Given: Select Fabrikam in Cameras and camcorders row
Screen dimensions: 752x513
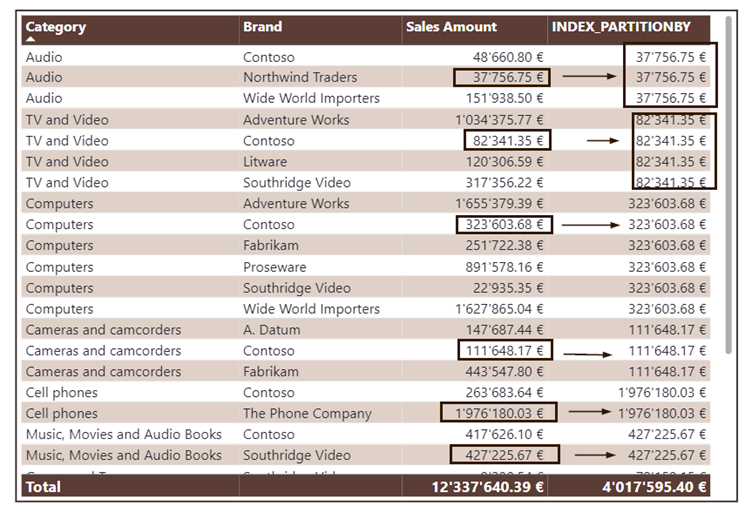Looking at the screenshot, I should coord(270,372).
